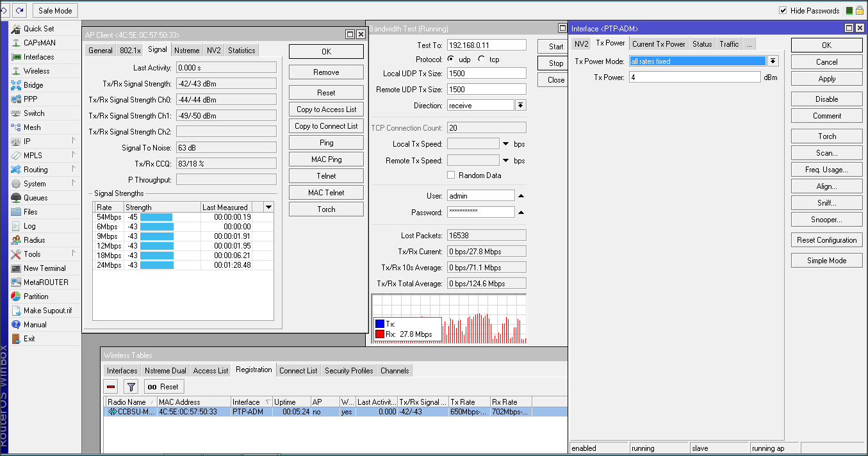Open Queues from the sidebar
Viewport: 868px width, 456px height.
click(35, 198)
